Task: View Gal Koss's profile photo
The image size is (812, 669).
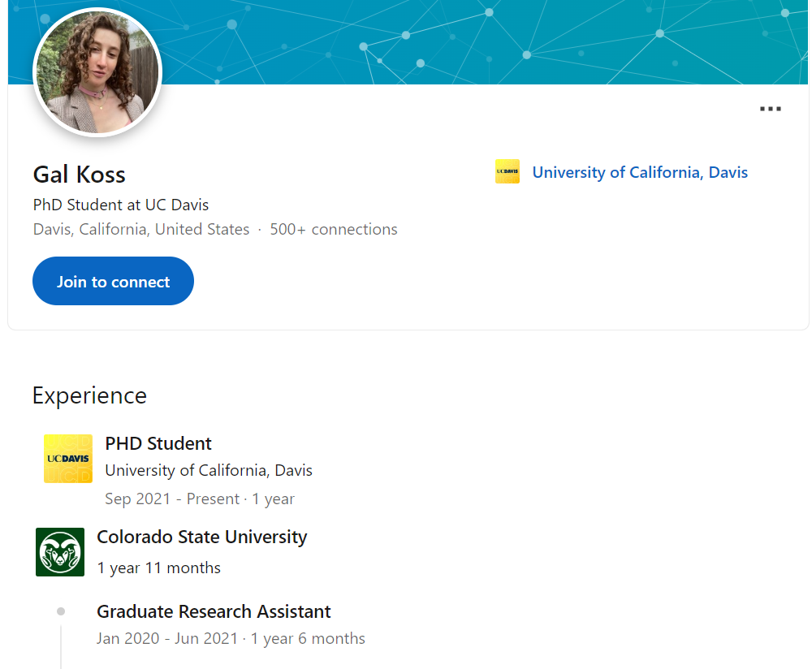Action: [97, 72]
